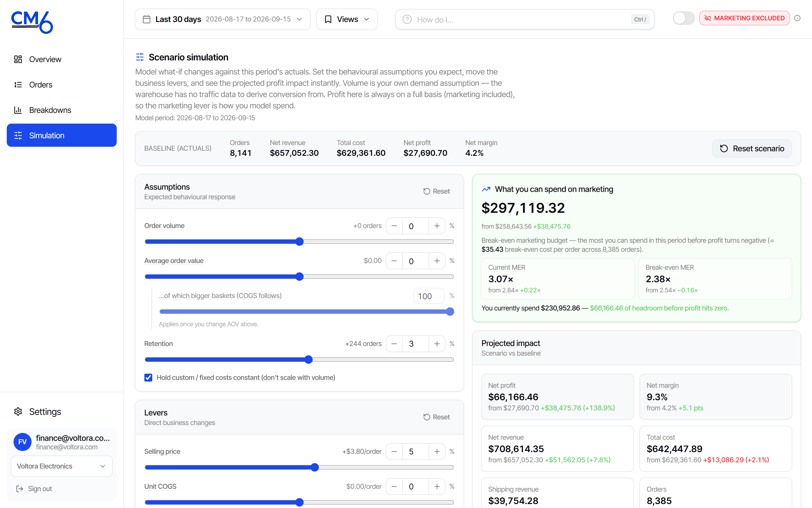
Task: Click the Retention slider handle
Action: click(309, 360)
